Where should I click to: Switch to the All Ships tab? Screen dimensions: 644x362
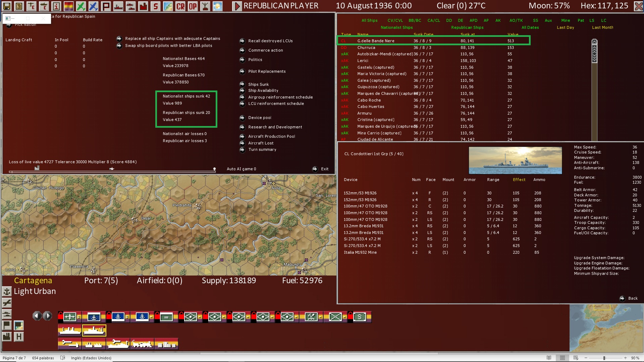(369, 20)
